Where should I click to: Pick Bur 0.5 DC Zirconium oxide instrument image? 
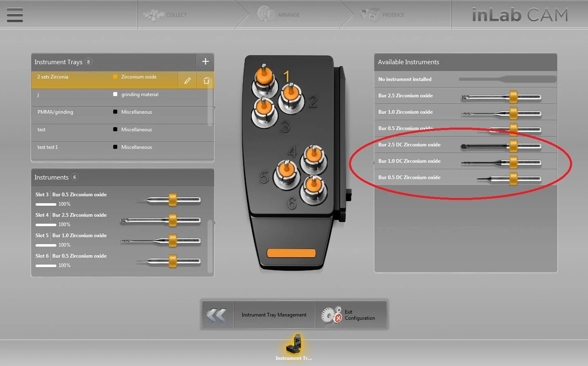click(509, 178)
